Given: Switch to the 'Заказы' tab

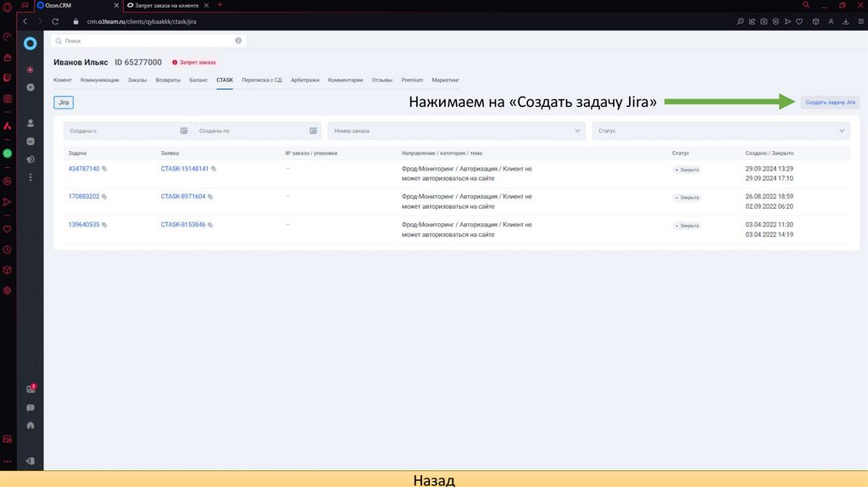Looking at the screenshot, I should pyautogui.click(x=137, y=80).
